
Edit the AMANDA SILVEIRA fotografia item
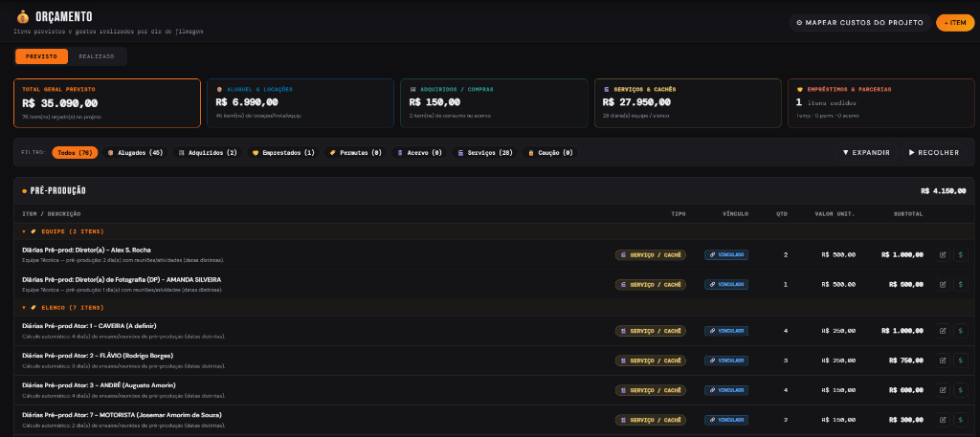tap(943, 285)
